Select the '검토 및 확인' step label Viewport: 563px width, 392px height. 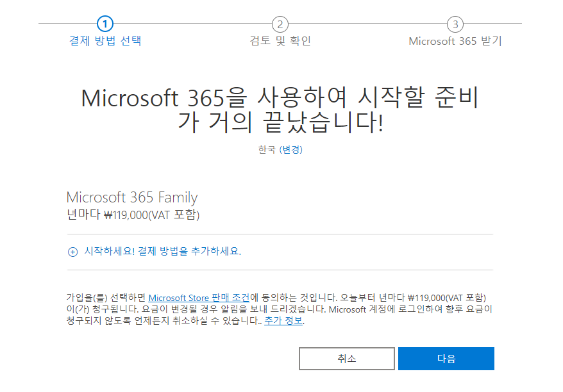pos(280,40)
